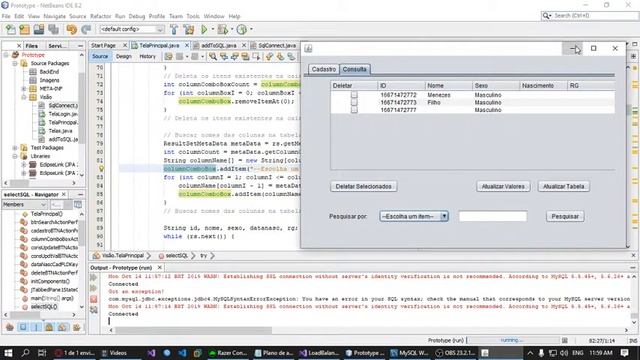Click the first filter icon at Navigator bottom
640x360 pixels.
coord(10,327)
